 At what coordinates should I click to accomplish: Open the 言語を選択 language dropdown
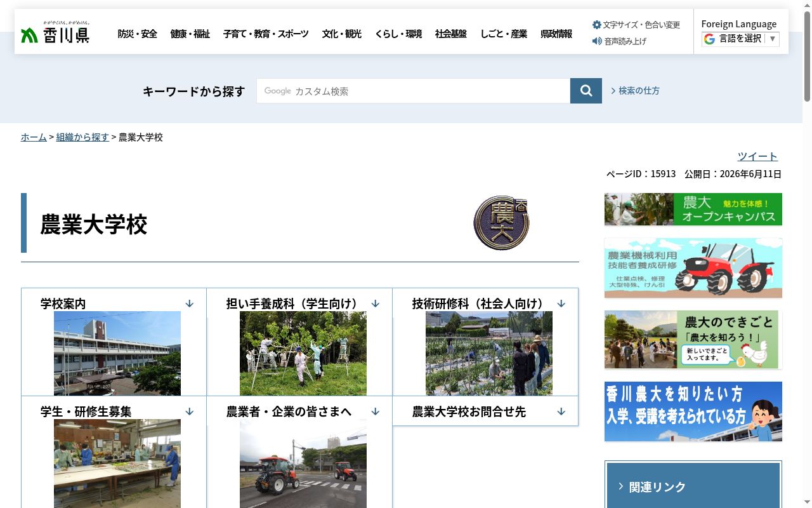tap(740, 39)
